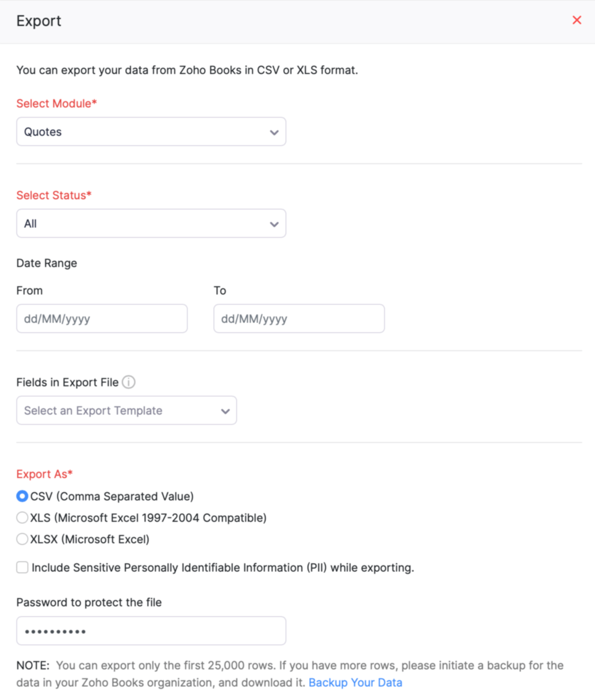Viewport: 595px width, 700px height.
Task: Click the chevron on the Export Template dropdown
Action: [x=225, y=410]
